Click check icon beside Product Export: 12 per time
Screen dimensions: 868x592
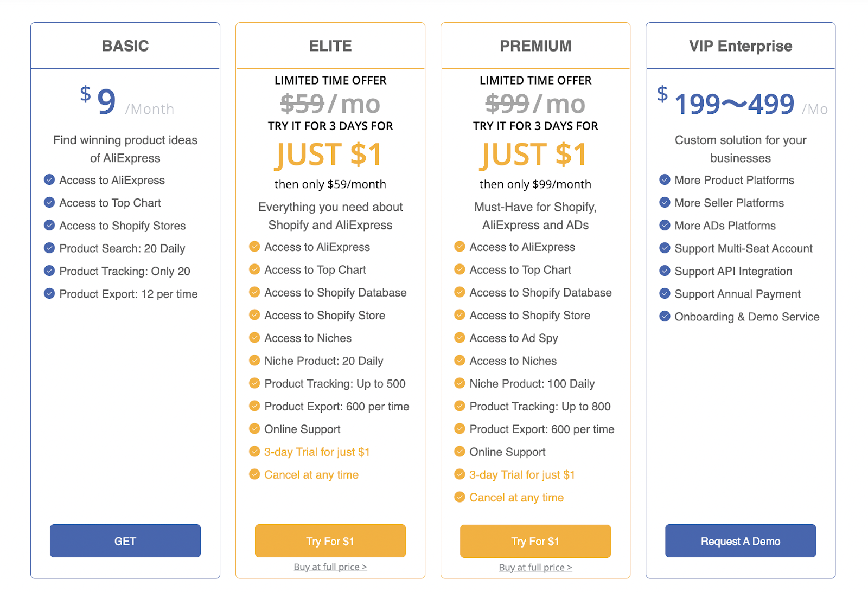click(49, 293)
